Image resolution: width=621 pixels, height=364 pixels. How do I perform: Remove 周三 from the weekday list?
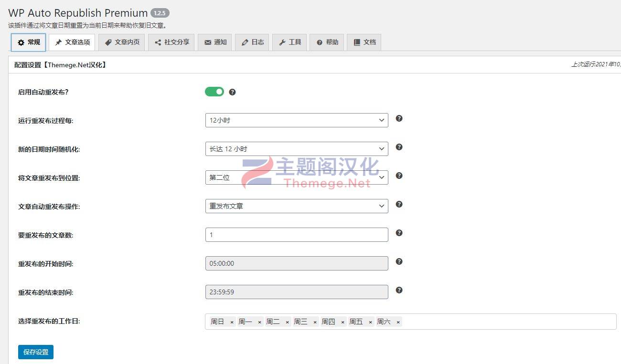point(315,322)
